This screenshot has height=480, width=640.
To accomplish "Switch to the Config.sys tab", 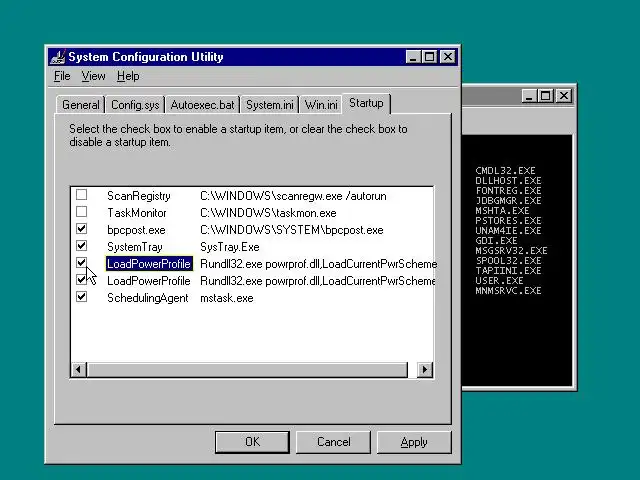I will pyautogui.click(x=135, y=105).
